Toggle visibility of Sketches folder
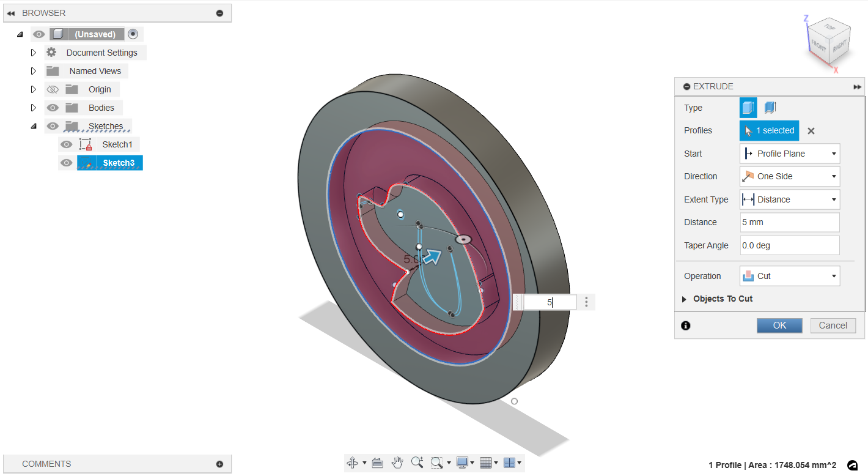This screenshot has width=868, height=476. (53, 126)
